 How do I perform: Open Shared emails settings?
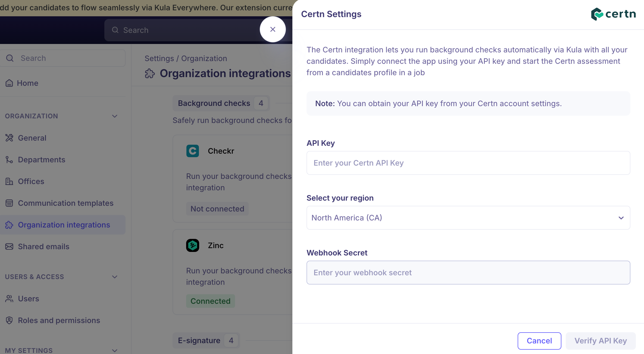click(63, 246)
